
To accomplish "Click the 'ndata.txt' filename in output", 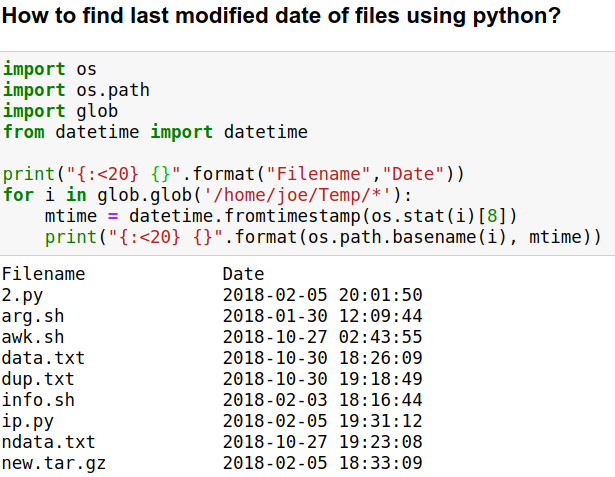I will pos(49,442).
